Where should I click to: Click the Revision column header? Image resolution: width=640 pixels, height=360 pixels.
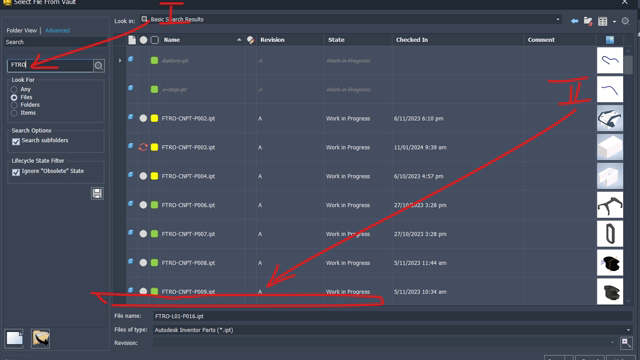272,40
